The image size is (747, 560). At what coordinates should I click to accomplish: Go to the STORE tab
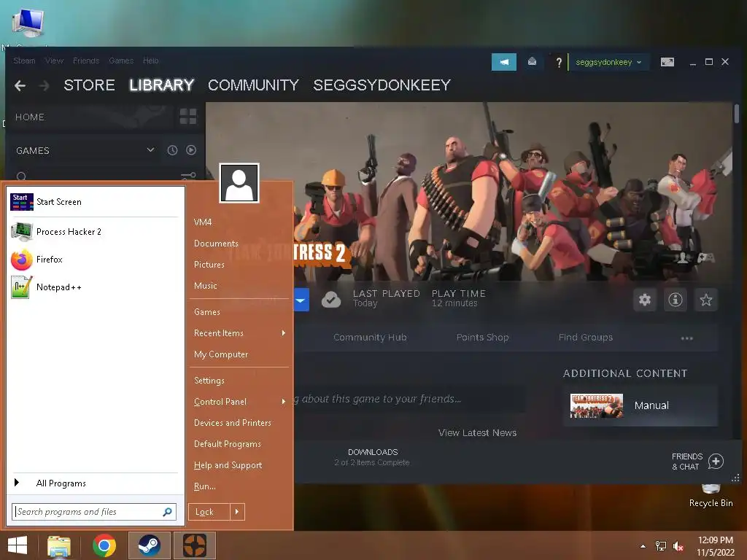tap(89, 85)
